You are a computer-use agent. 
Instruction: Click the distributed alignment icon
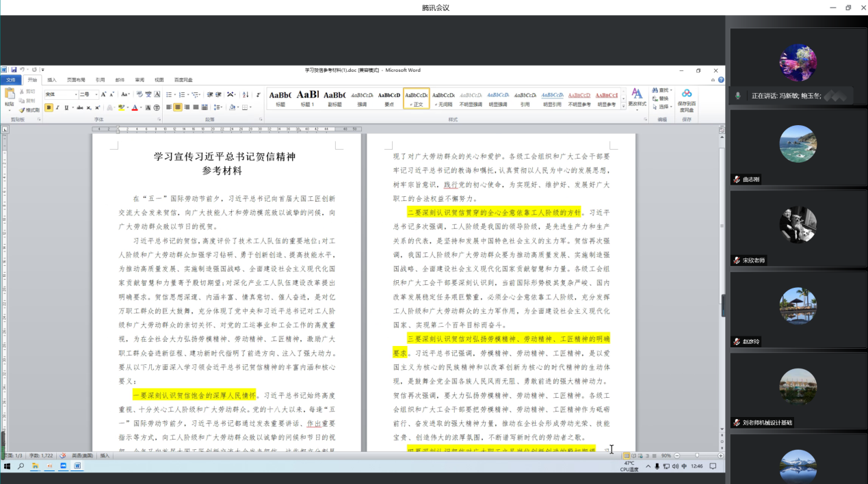(205, 107)
